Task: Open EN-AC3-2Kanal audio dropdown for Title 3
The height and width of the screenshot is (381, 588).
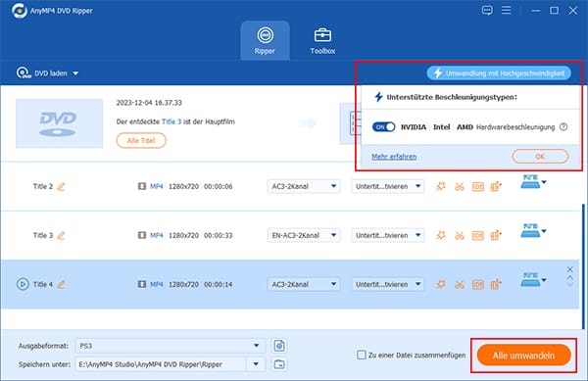Action: 304,235
